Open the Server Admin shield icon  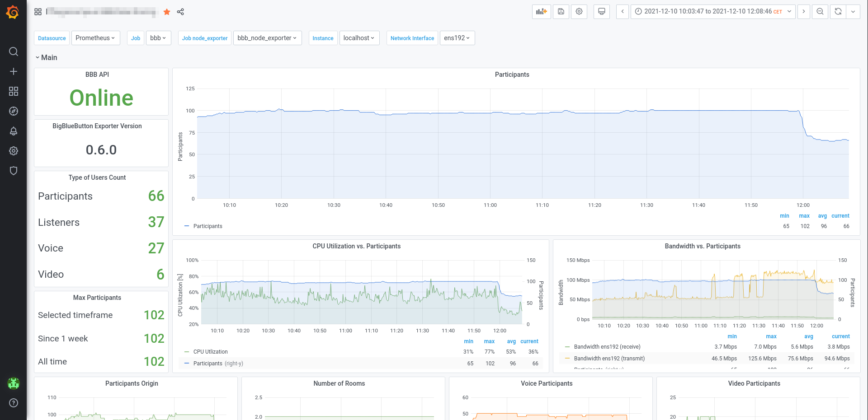(14, 171)
